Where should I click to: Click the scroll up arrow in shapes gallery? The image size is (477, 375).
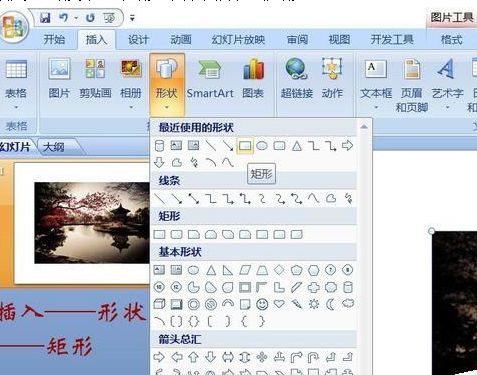point(364,126)
